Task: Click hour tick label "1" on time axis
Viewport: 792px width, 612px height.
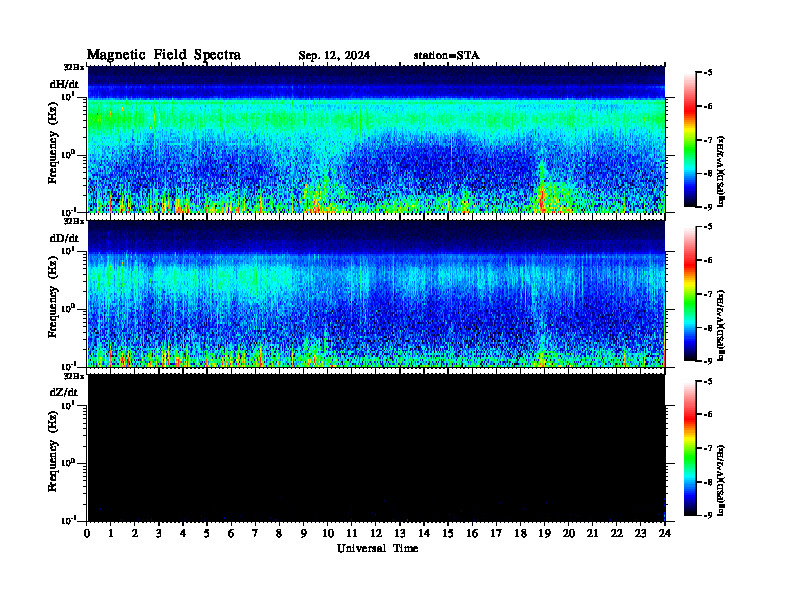Action: (x=111, y=534)
